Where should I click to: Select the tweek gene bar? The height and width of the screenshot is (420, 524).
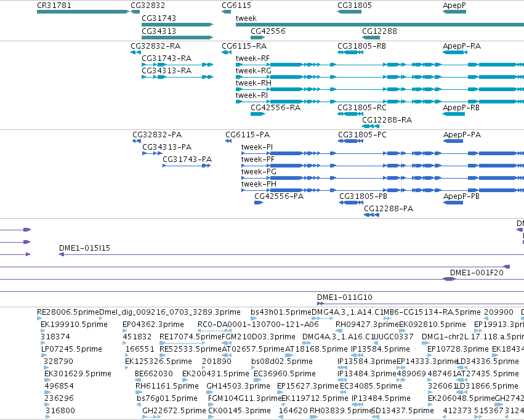click(380, 25)
